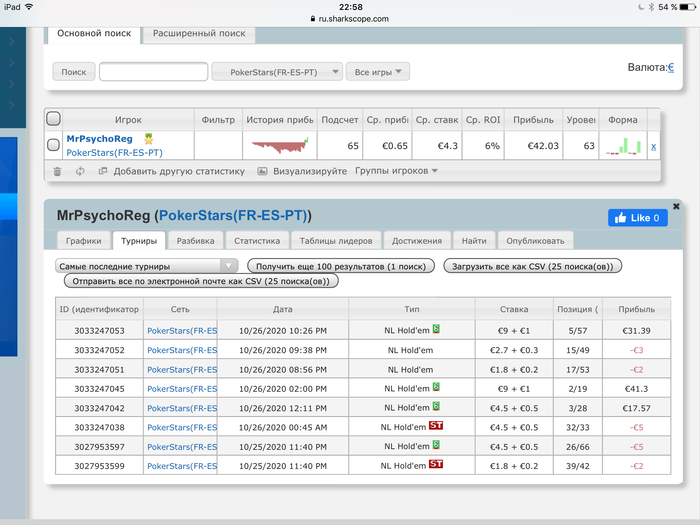Tap the lock icon in address bar
This screenshot has height=525, width=700.
pos(313,19)
